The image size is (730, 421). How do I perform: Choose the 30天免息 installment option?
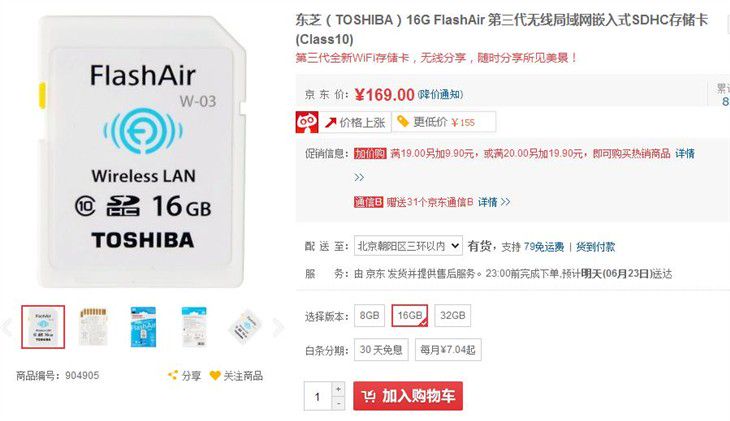381,349
